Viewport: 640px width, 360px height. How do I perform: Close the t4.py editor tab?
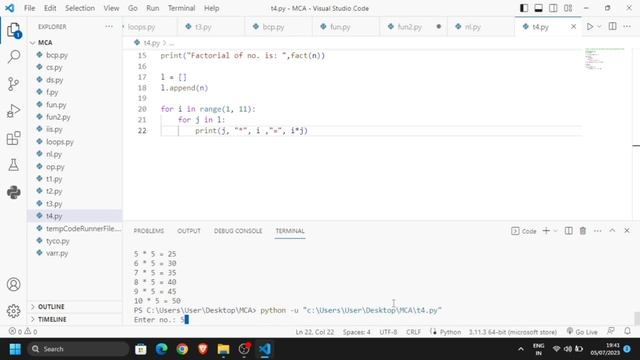[573, 27]
